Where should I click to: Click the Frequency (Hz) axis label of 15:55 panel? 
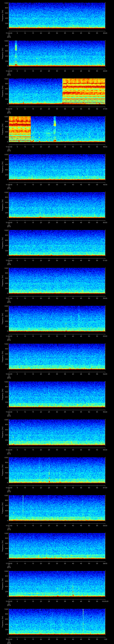(x=3, y=432)
